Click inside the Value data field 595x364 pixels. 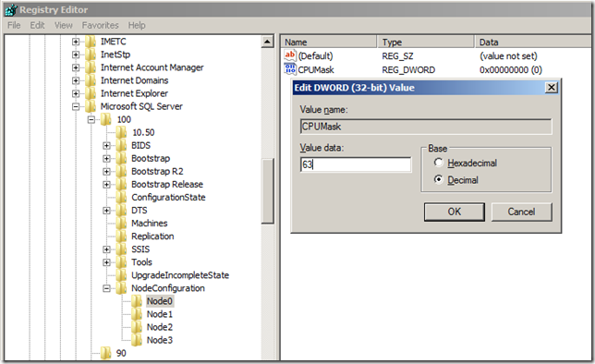pos(356,164)
